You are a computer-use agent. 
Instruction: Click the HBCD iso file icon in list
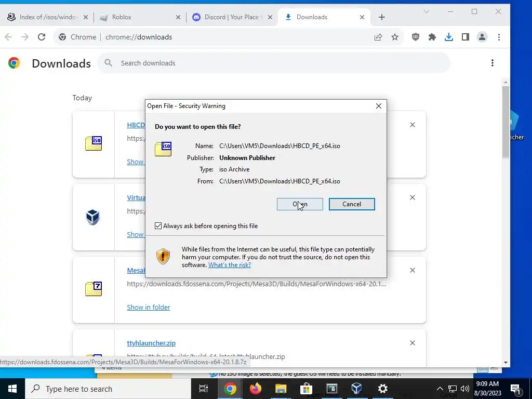94,143
